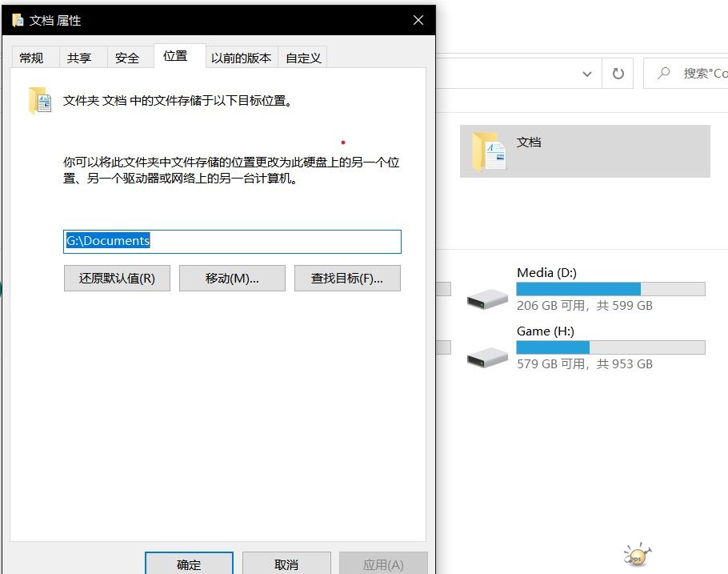728x574 pixels.
Task: Expand the address bar history dropdown chevron
Action: coord(588,74)
